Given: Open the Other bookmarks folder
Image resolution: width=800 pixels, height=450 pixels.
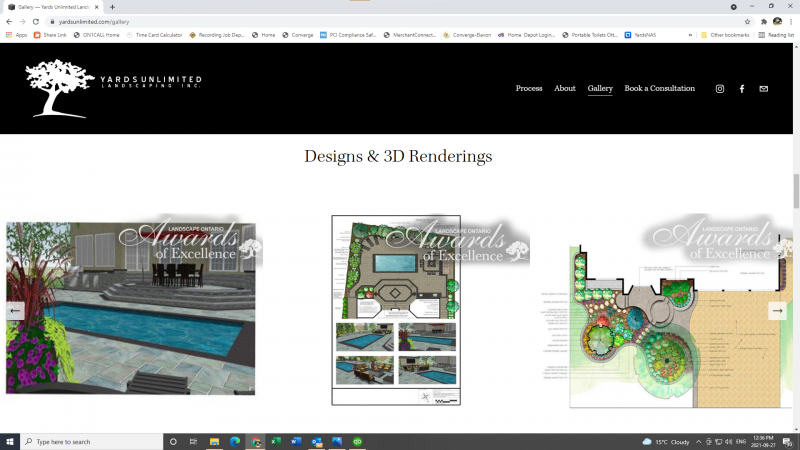Looking at the screenshot, I should (725, 35).
